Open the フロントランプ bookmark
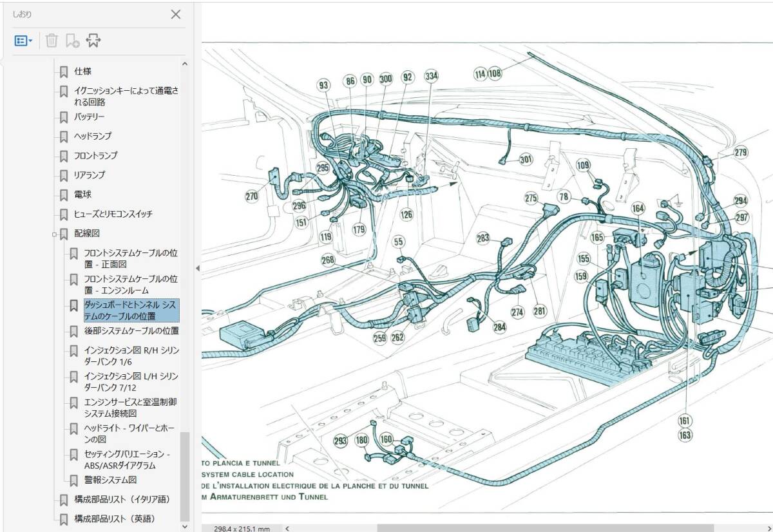The image size is (773, 532). tap(96, 155)
